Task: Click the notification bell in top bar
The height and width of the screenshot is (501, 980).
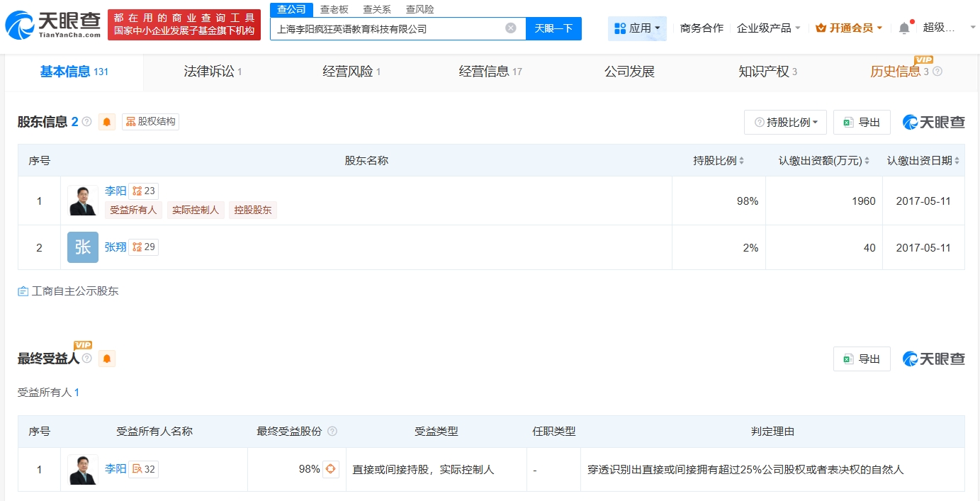Action: coord(903,28)
